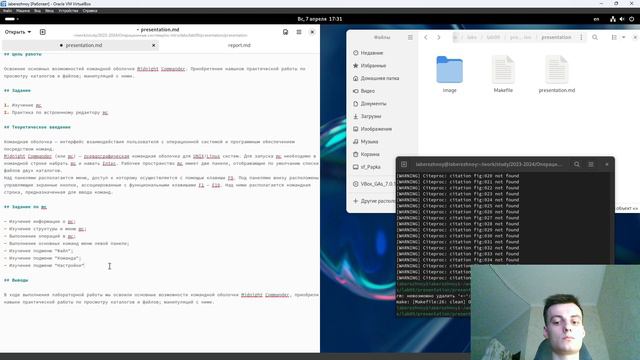
Task: Open the Машина menu of VirtualBox
Action: [23, 11]
